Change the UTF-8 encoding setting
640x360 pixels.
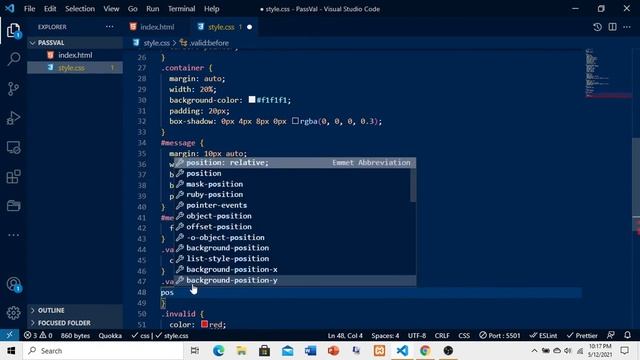click(417, 336)
